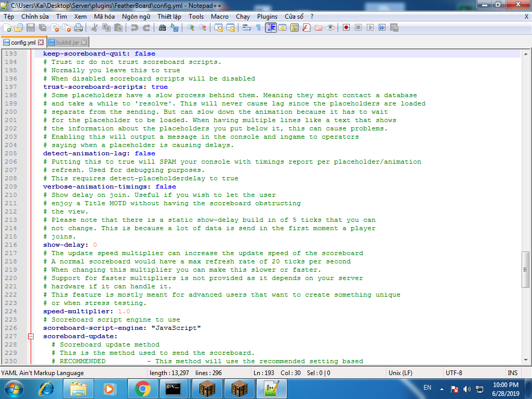Click the Undo arrow icon
The height and width of the screenshot is (399, 532).
pos(135,28)
